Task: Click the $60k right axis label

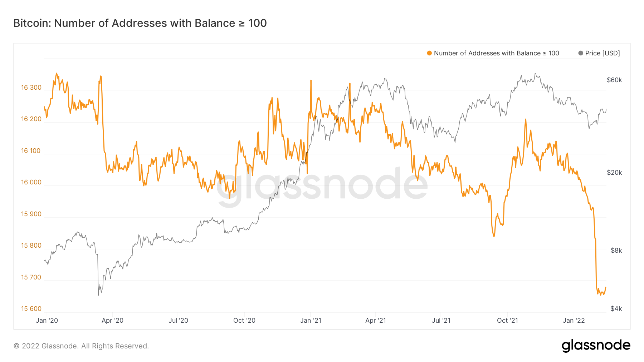Action: tap(614, 80)
